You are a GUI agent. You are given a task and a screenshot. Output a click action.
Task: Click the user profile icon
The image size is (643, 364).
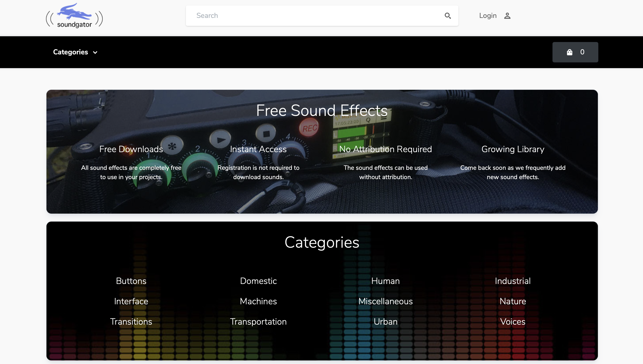pos(507,16)
